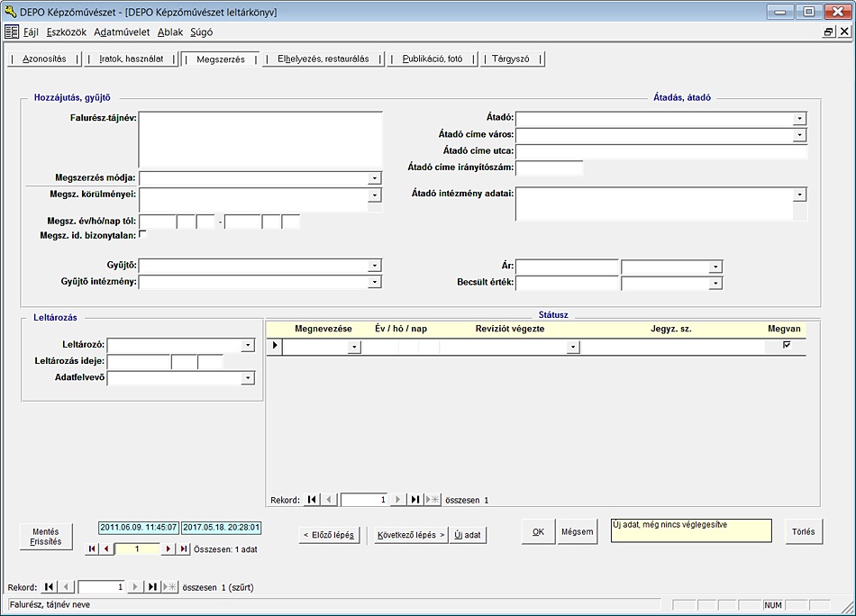Viewport: 856px width, 616px height.
Task: Switch to the Publikáció, fotó tab
Action: tap(433, 59)
